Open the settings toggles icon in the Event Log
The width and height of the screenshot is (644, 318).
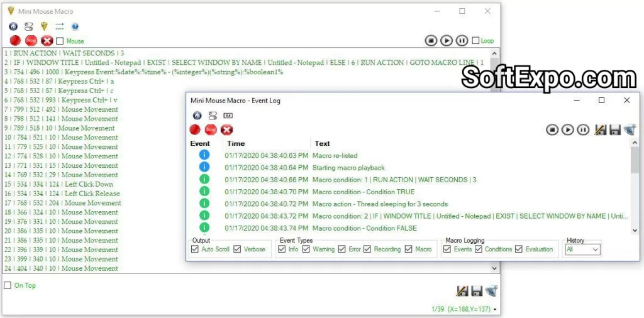pos(213,116)
